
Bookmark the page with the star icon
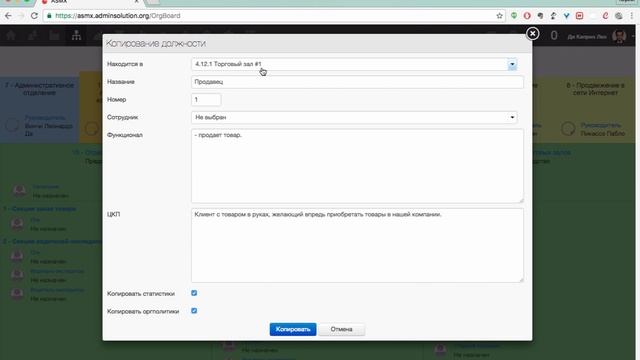(499, 16)
